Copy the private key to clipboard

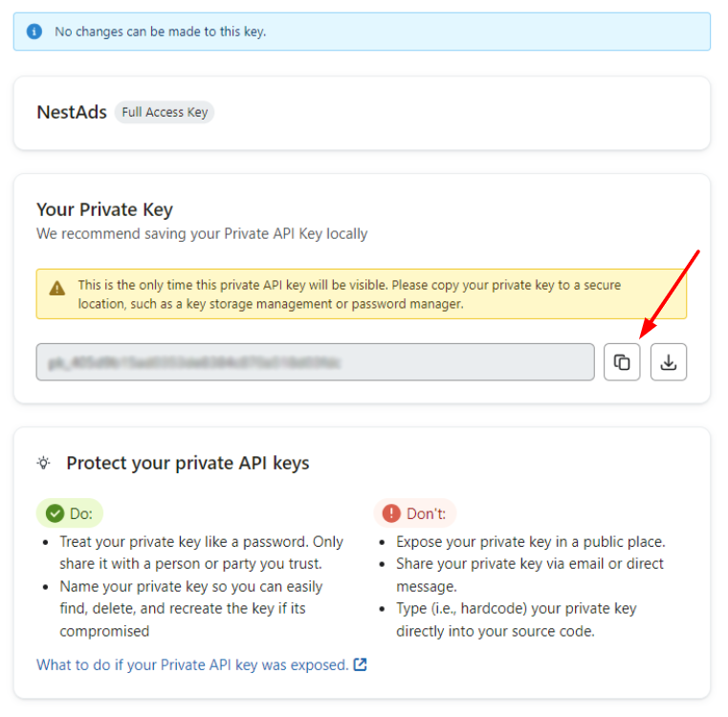622,362
